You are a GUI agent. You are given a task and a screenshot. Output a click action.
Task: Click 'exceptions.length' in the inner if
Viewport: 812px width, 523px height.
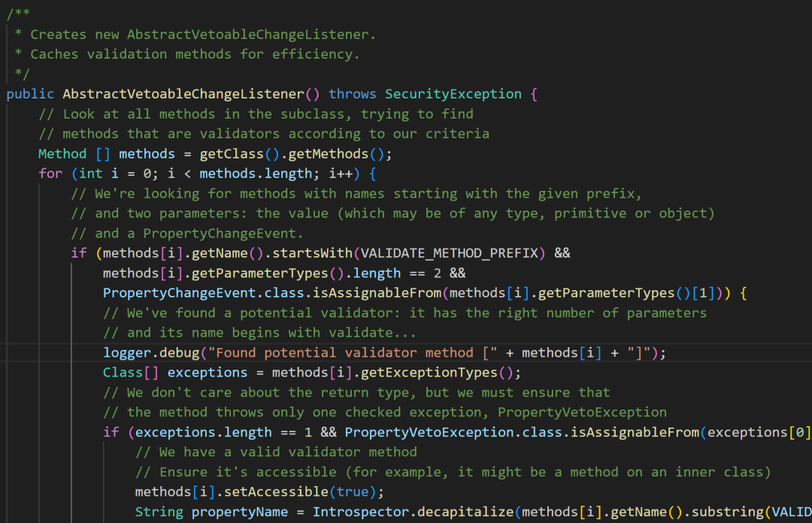(x=204, y=432)
